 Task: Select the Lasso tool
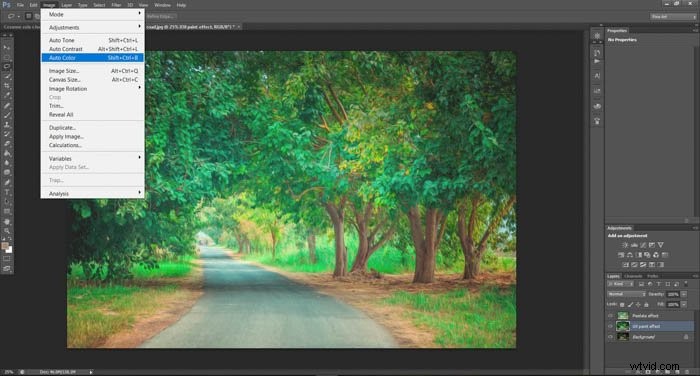7,66
